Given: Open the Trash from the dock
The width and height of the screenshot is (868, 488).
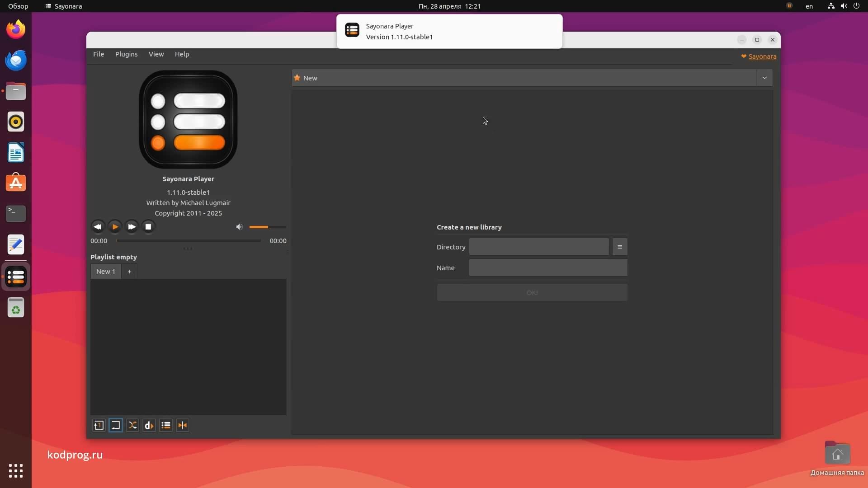Looking at the screenshot, I should click(x=16, y=308).
